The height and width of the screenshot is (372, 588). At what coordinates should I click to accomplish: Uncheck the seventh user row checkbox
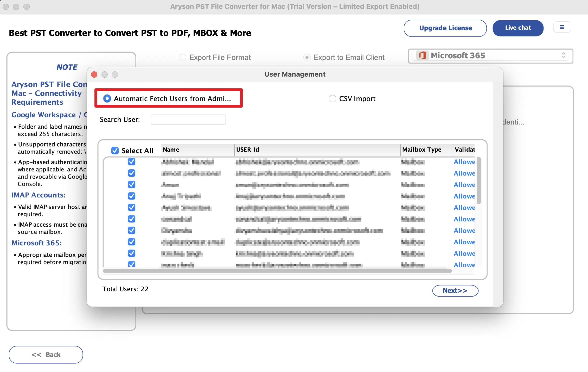coord(132,231)
